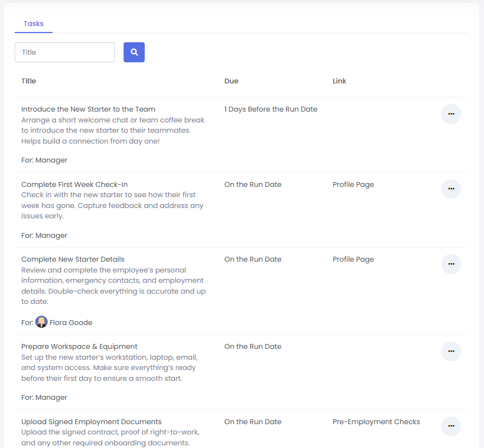
Task: Open the Profile Page link for Complete New Starter Details
Action: pyautogui.click(x=353, y=259)
